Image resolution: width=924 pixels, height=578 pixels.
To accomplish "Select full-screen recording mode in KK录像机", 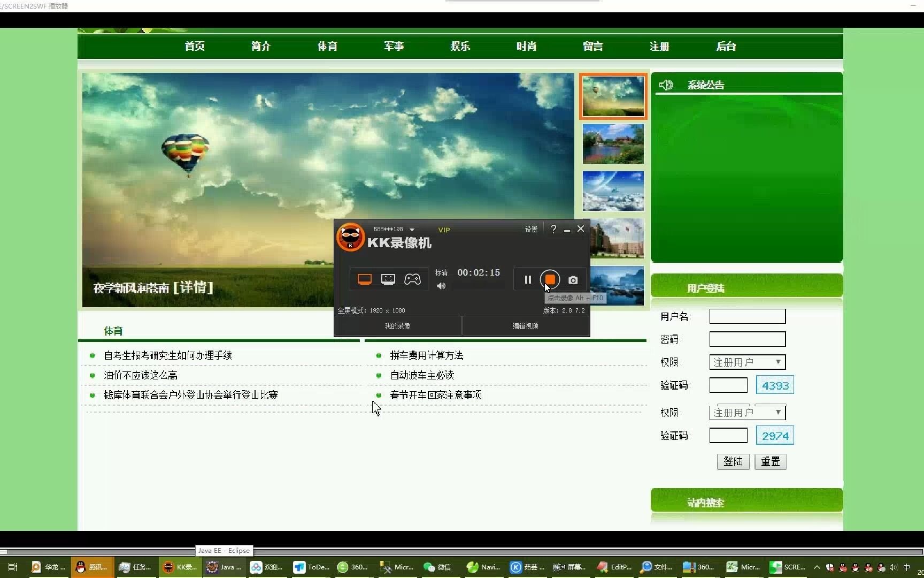I will (365, 279).
